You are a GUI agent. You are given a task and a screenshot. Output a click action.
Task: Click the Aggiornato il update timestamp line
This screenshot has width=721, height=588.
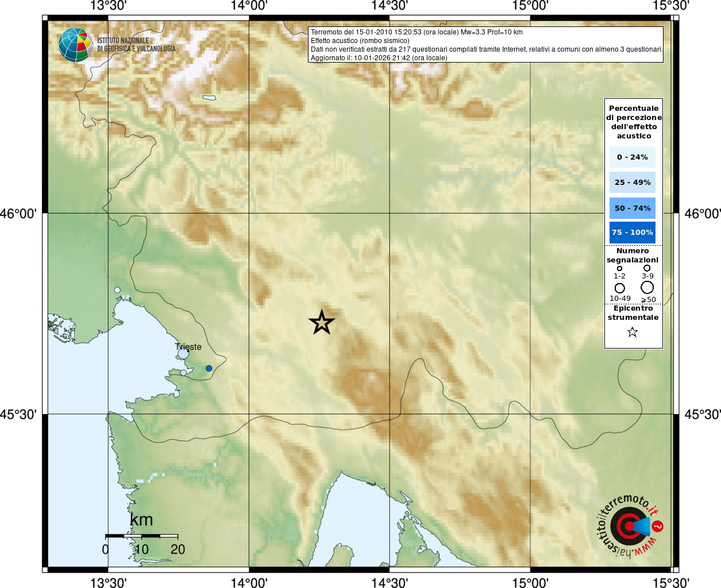click(379, 58)
